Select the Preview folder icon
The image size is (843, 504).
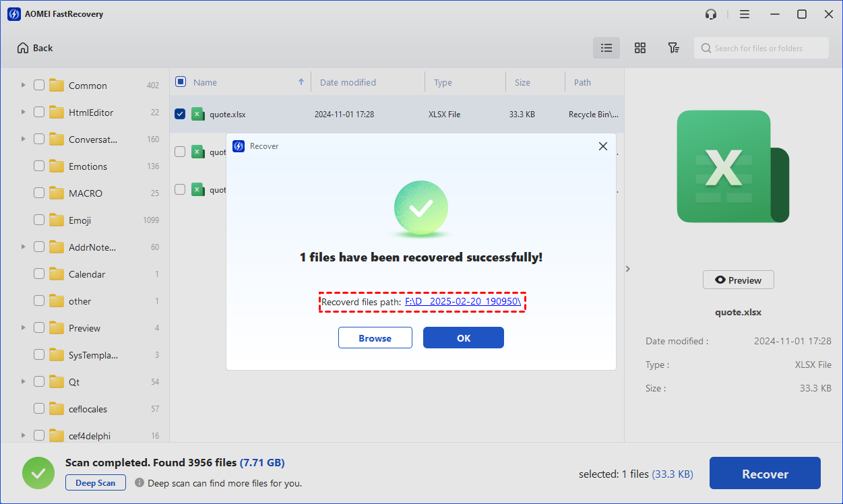point(57,327)
